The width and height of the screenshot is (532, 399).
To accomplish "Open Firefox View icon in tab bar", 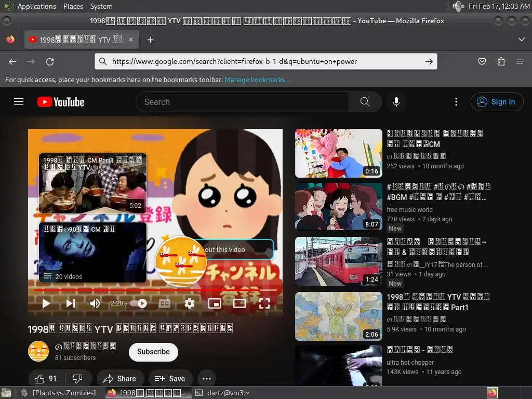I will click(x=10, y=39).
